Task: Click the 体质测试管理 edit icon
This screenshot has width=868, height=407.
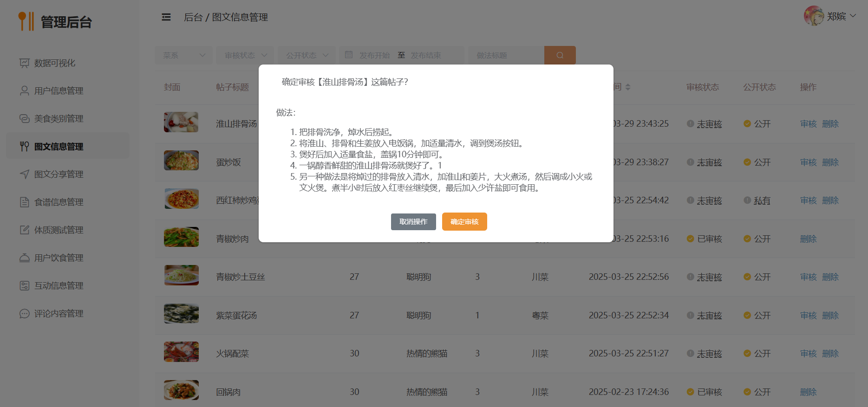Action: tap(24, 230)
